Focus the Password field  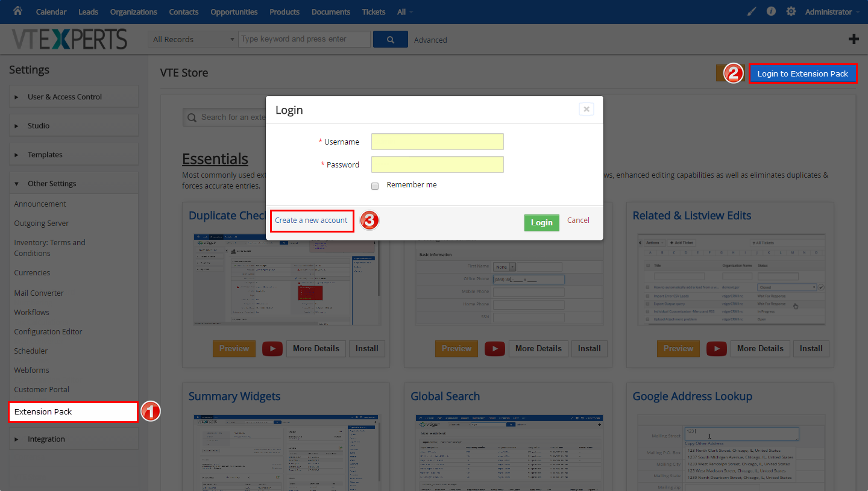tap(438, 164)
